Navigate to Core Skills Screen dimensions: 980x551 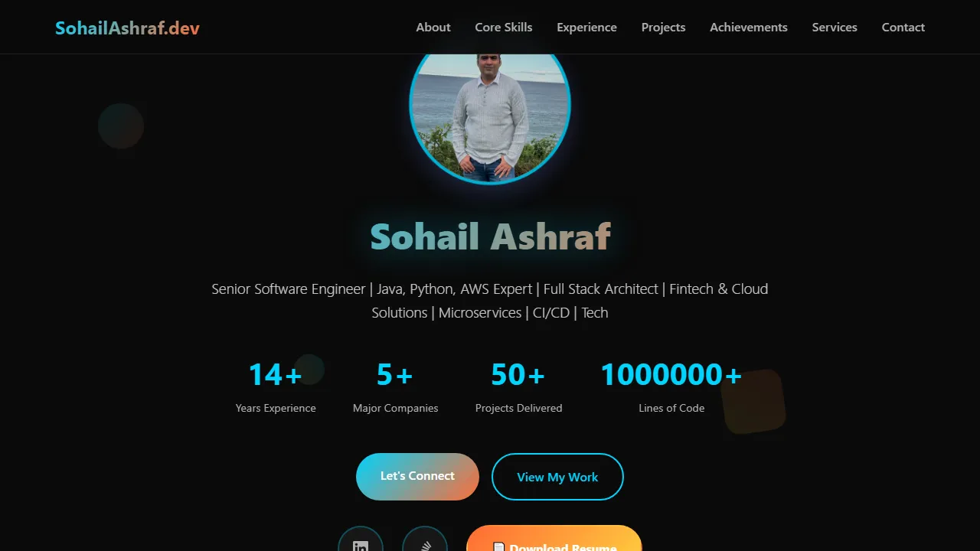tap(503, 27)
